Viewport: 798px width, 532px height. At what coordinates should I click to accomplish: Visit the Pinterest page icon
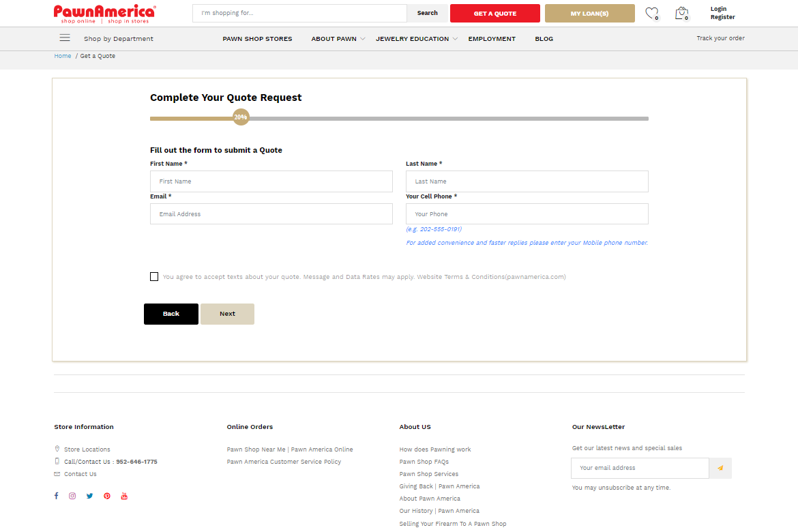107,496
